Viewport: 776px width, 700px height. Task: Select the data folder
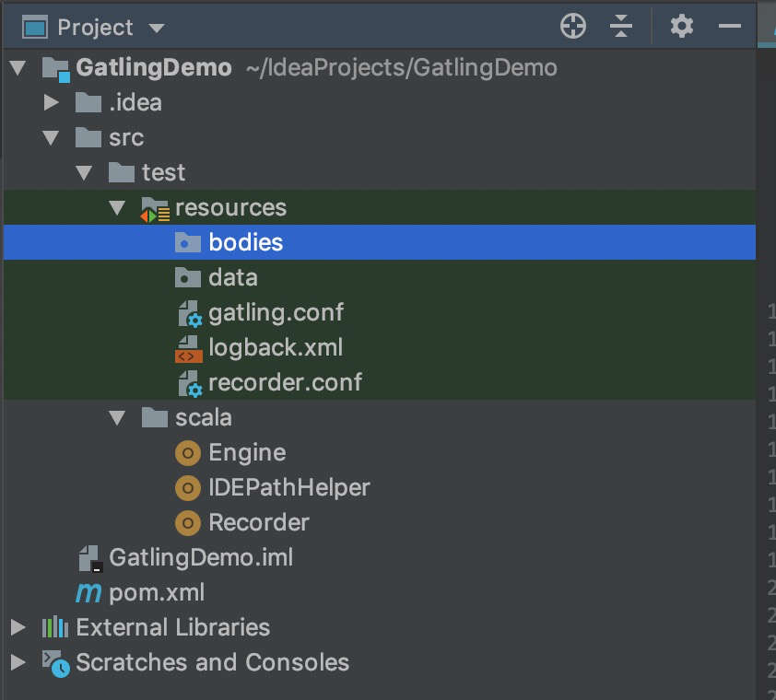pos(380,277)
